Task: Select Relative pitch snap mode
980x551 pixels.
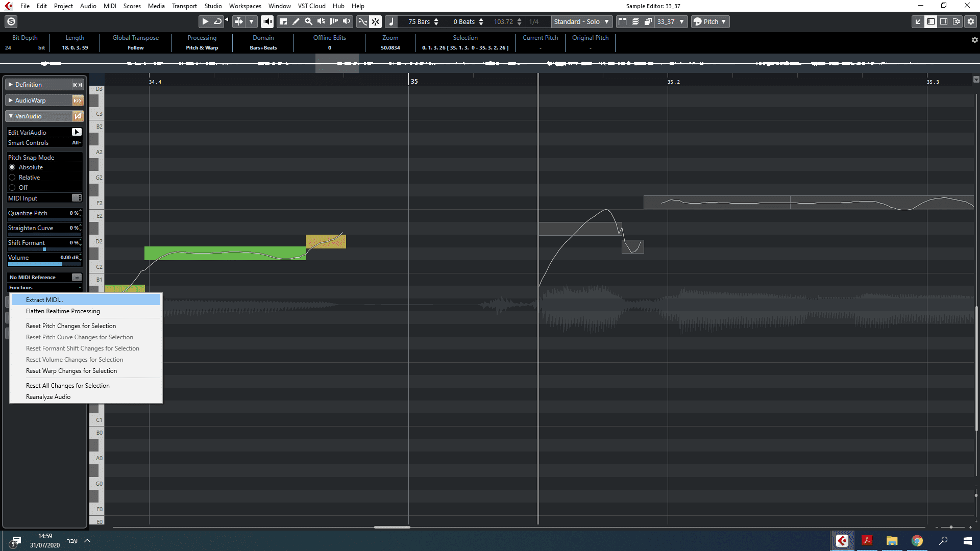Action: point(12,178)
